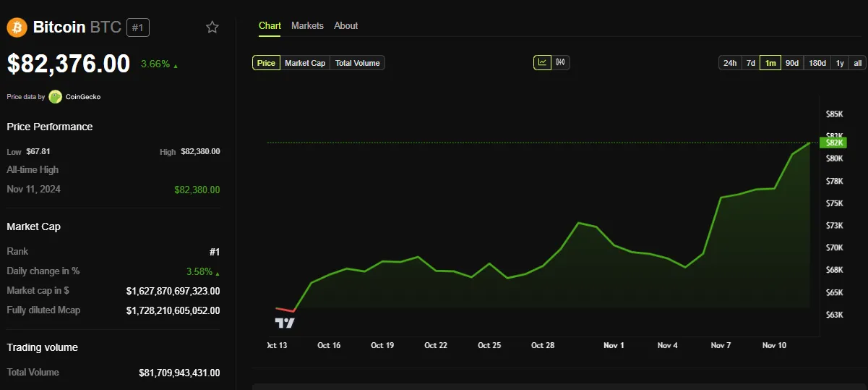Switch to line chart view icon
Image resolution: width=868 pixels, height=390 pixels.
click(x=542, y=62)
